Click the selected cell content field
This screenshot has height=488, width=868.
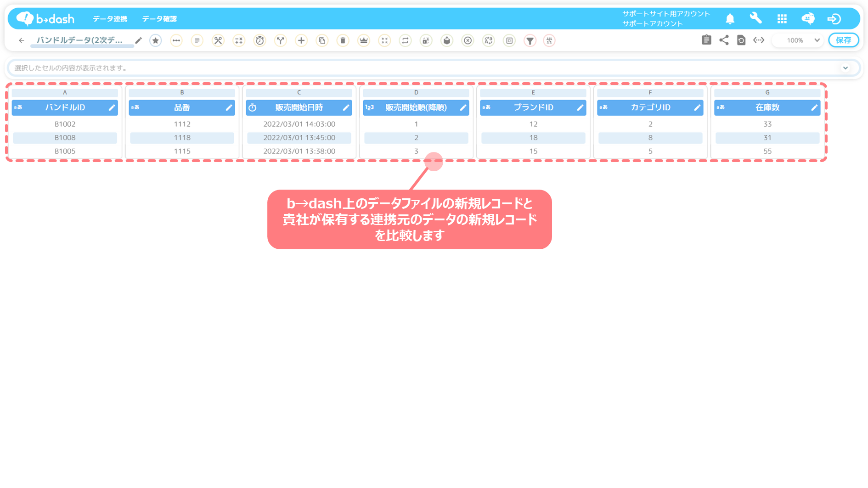[x=433, y=68]
